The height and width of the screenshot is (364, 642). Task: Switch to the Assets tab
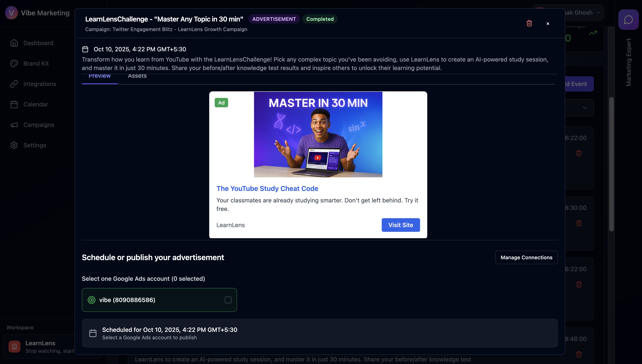(x=137, y=76)
